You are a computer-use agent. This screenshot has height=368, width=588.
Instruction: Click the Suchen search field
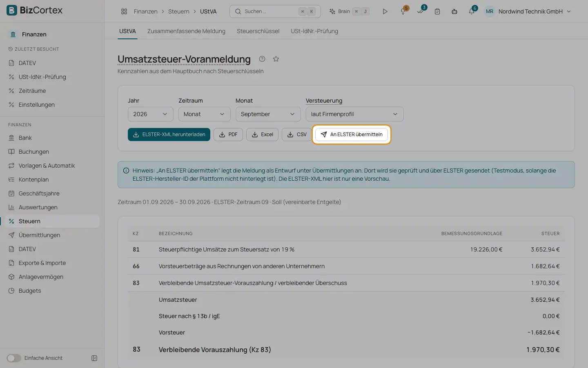[x=275, y=11]
